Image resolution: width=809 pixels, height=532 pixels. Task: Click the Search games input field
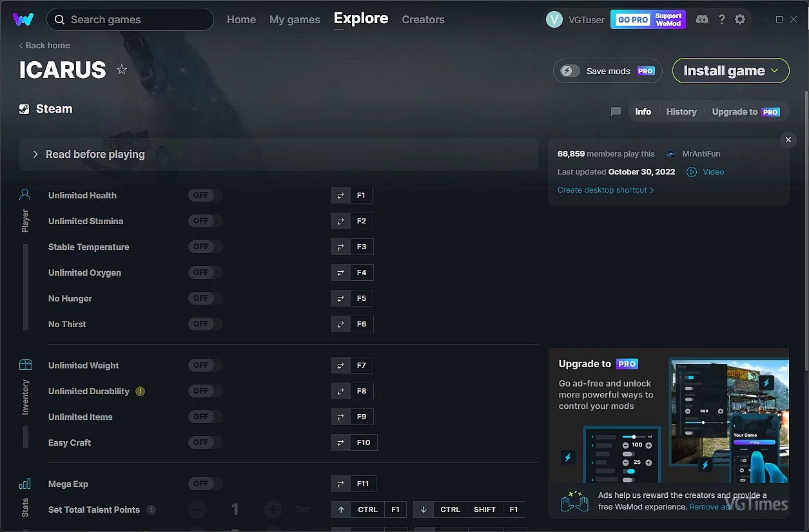[x=130, y=19]
